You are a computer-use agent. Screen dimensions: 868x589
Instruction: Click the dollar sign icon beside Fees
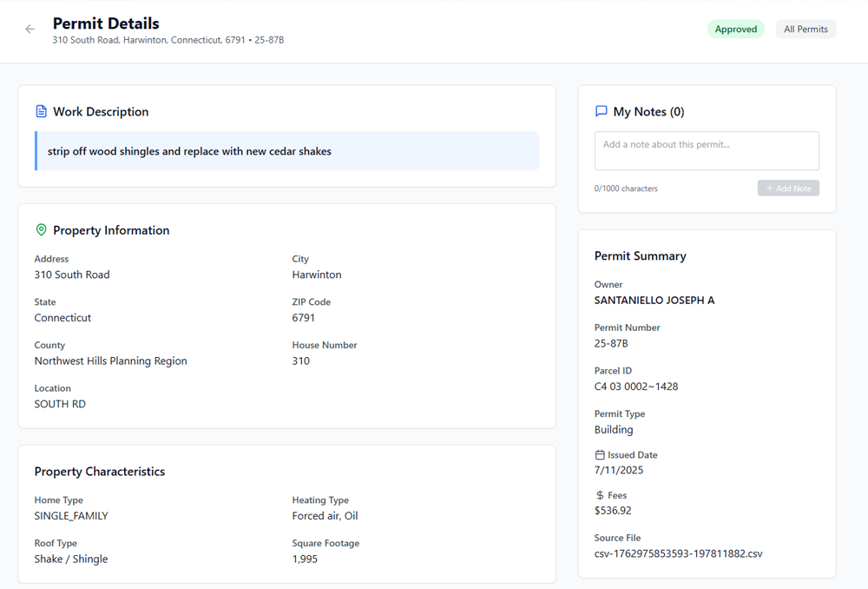click(x=600, y=495)
